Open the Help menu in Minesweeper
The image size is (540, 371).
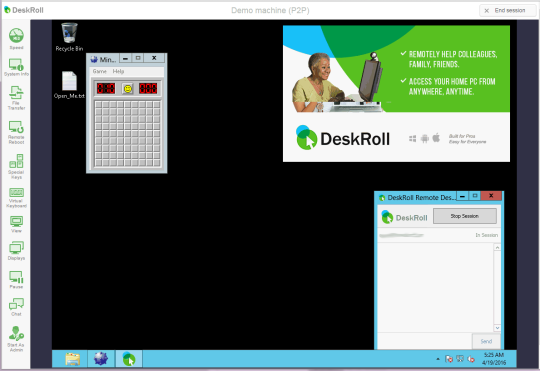pyautogui.click(x=118, y=71)
